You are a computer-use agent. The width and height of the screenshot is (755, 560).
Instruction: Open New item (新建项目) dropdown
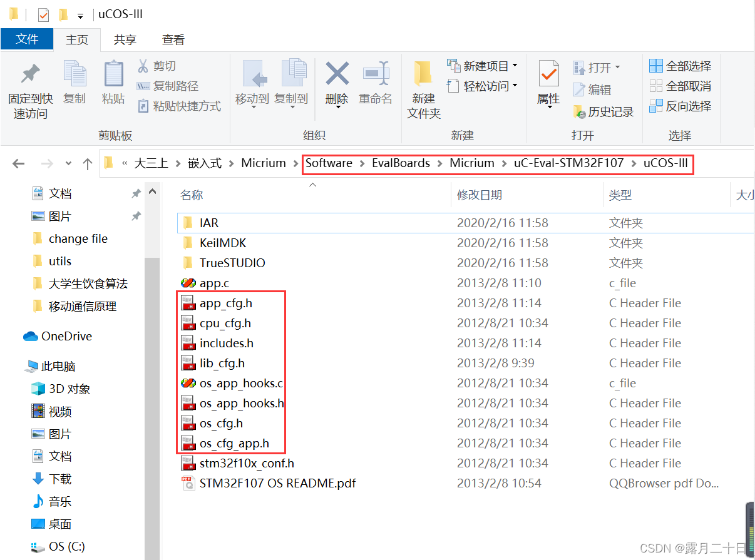tap(483, 66)
